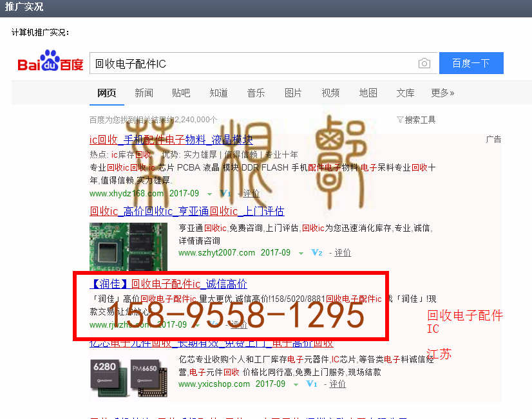
Task: Expand dropdown arrow beside xhydz168.com date
Action: 210,194
